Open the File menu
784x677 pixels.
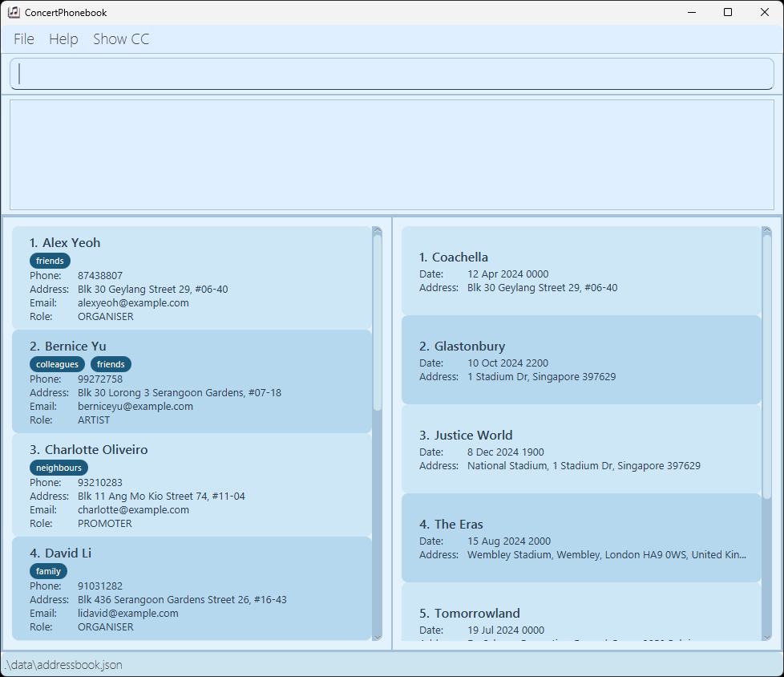pyautogui.click(x=24, y=39)
